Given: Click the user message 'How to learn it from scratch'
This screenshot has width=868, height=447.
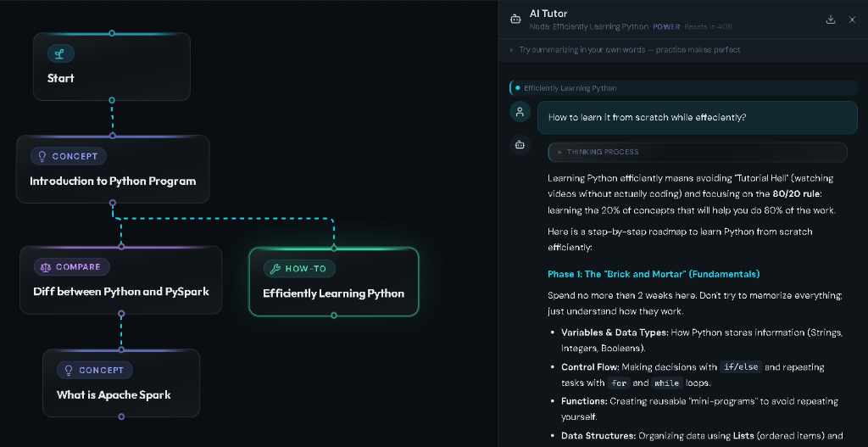Looking at the screenshot, I should [698, 117].
